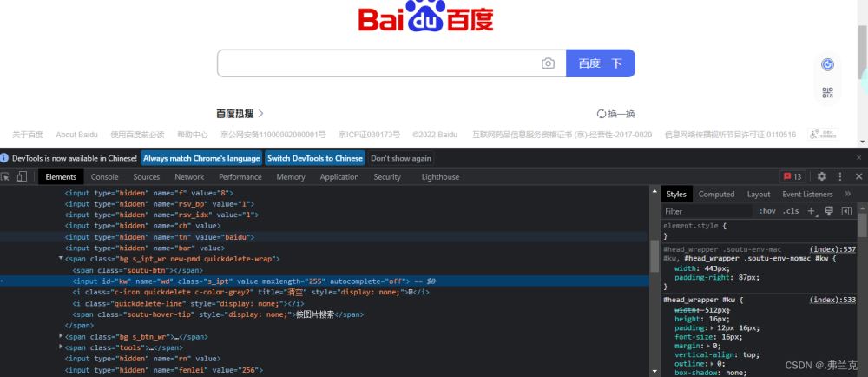Close the DevTools language infobar
Image resolution: width=868 pixels, height=377 pixels.
coord(859,158)
